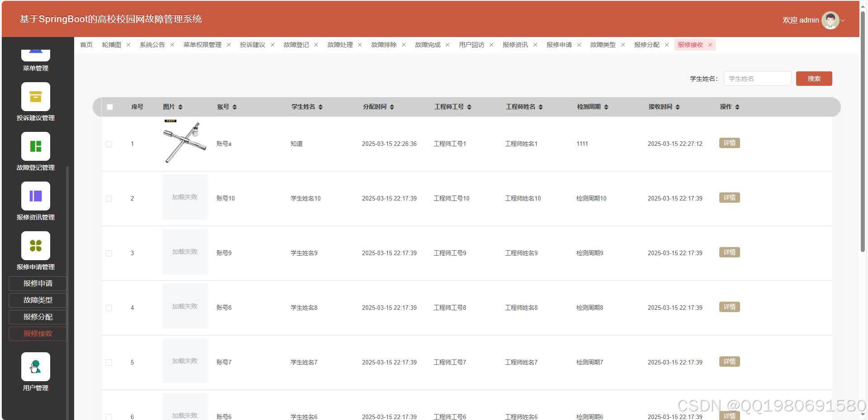Sort by 工程师工号 column arrows
This screenshot has height=420, width=868.
pos(469,107)
